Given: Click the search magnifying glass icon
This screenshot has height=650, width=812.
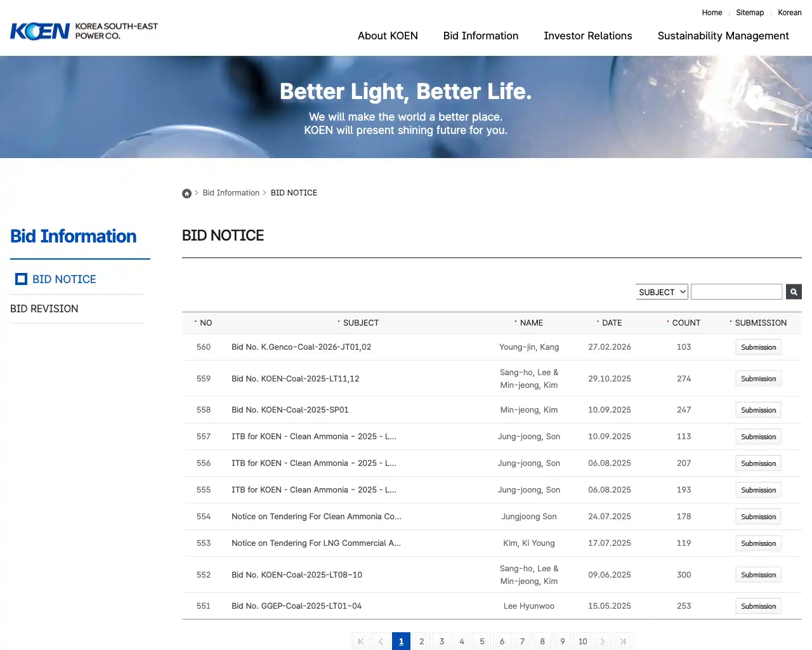Looking at the screenshot, I should click(x=793, y=291).
